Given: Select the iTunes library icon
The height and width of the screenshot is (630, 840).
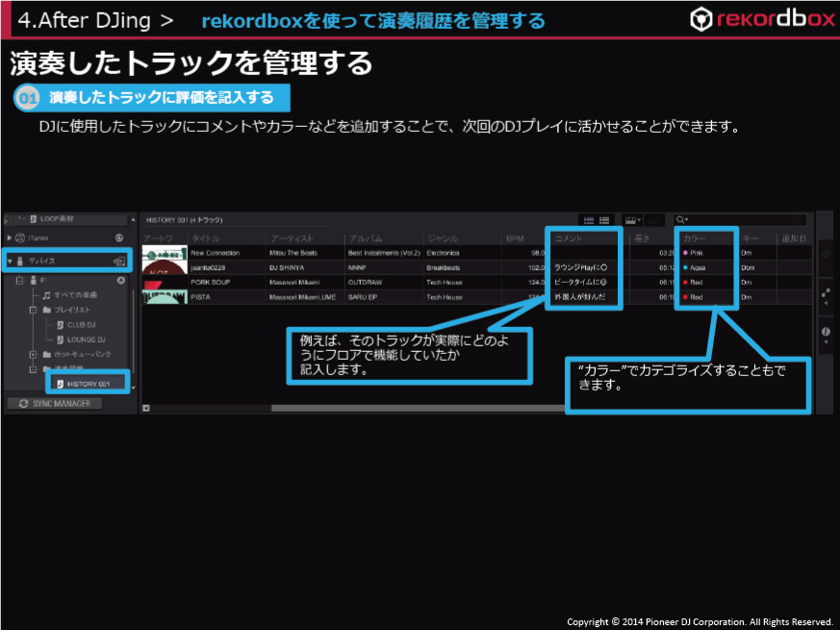Looking at the screenshot, I should [x=20, y=238].
